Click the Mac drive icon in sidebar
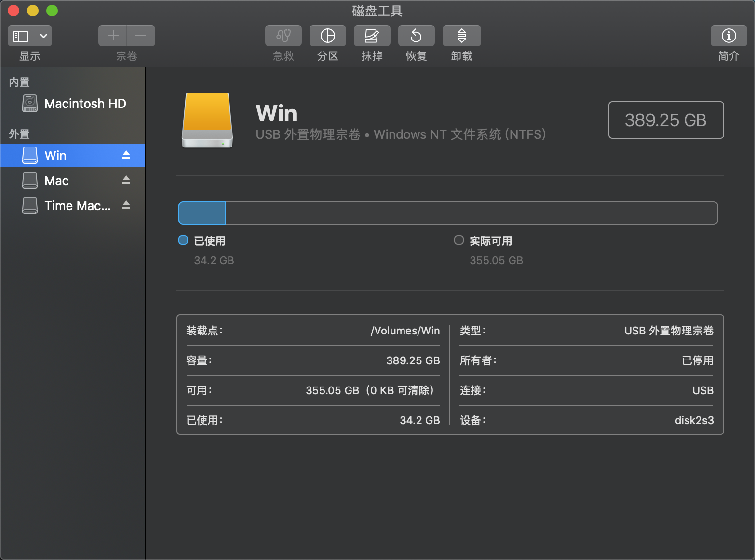 pyautogui.click(x=30, y=180)
